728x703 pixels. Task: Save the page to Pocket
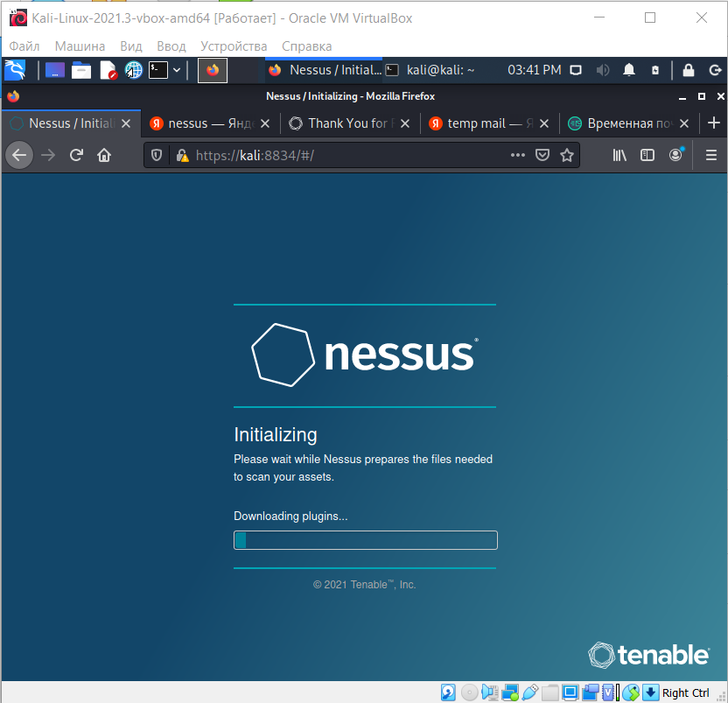click(x=542, y=155)
